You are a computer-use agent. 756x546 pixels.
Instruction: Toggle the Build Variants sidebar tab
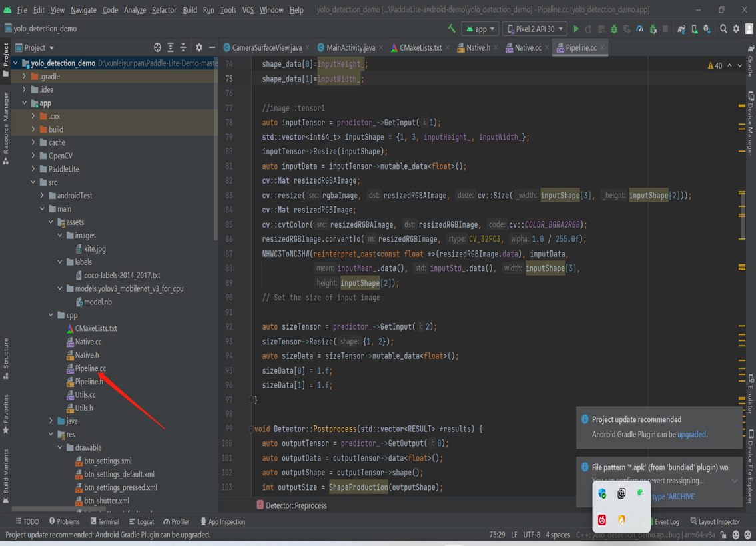coord(6,476)
